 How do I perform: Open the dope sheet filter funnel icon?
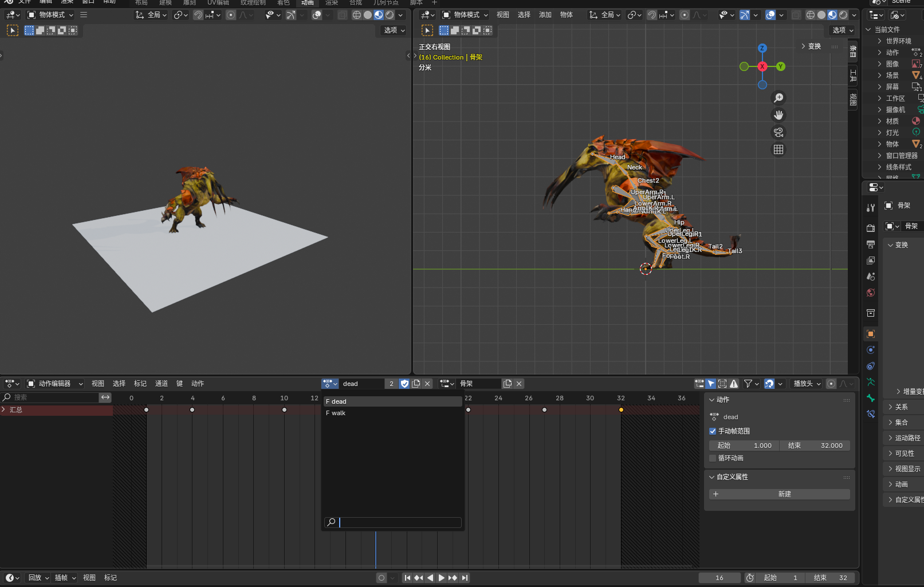tap(748, 384)
